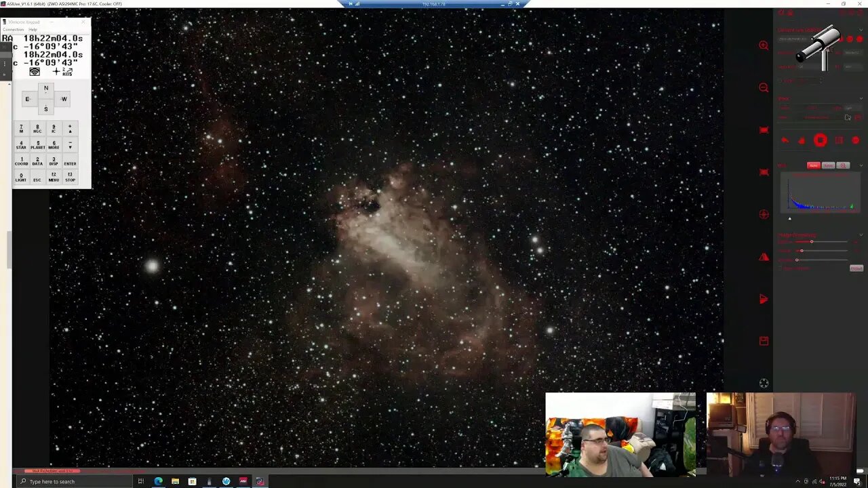Screen dimensions: 868x488
Task: Select the Auto histogram button
Action: point(813,165)
